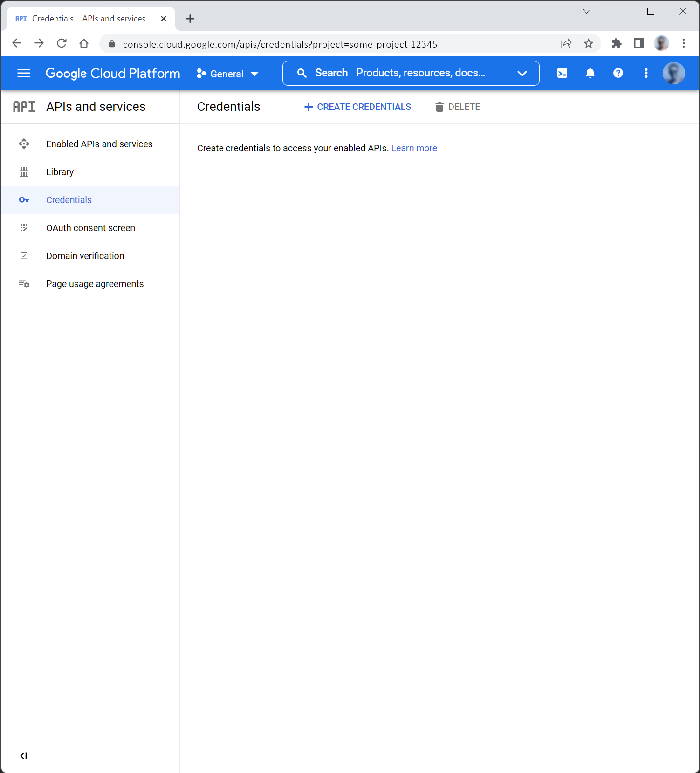Go to Library in sidebar
Viewport: 700px width, 773px height.
pos(60,172)
